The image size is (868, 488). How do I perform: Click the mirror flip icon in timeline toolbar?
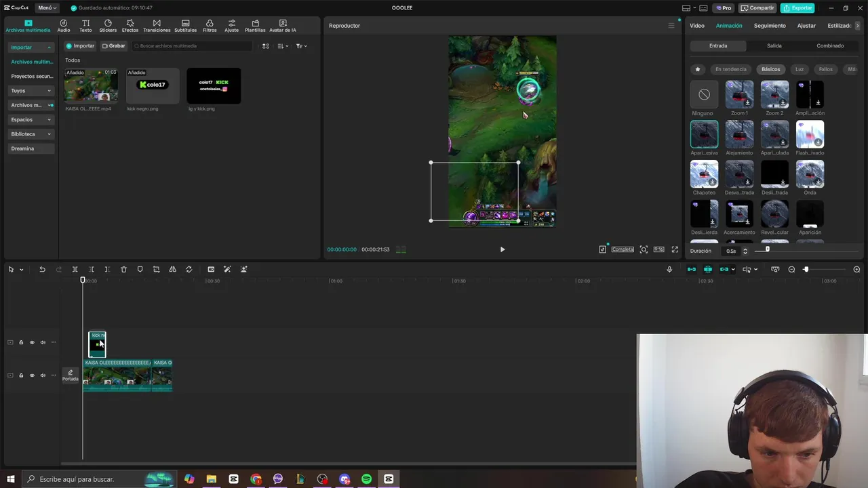(x=172, y=269)
